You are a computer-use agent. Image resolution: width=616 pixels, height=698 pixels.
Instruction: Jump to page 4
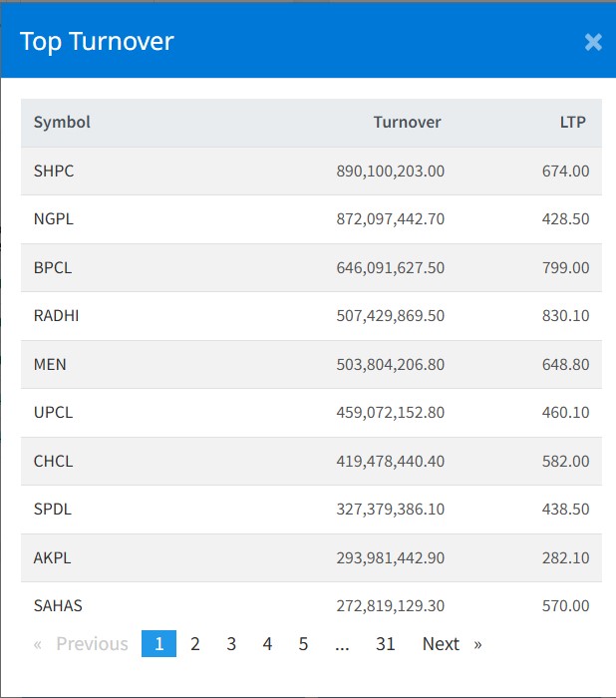point(267,644)
